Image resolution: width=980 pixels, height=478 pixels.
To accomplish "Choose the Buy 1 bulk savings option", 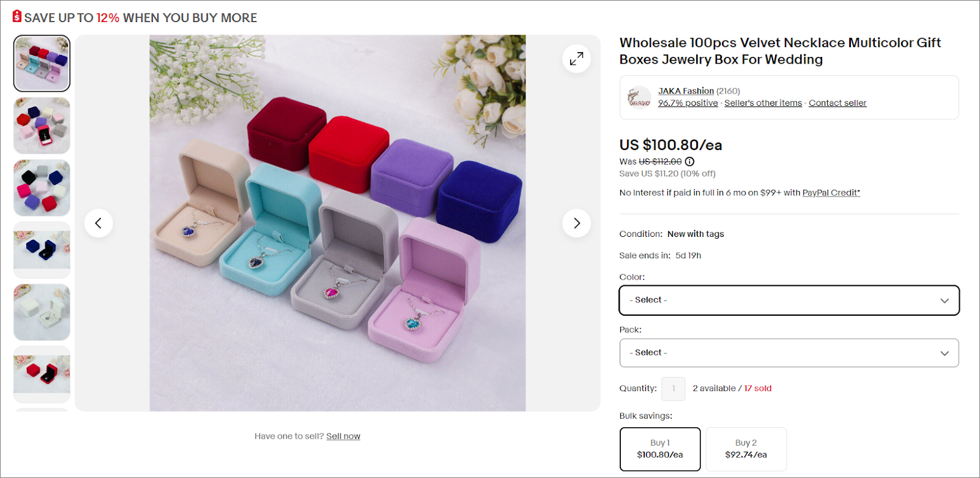I will pos(660,449).
